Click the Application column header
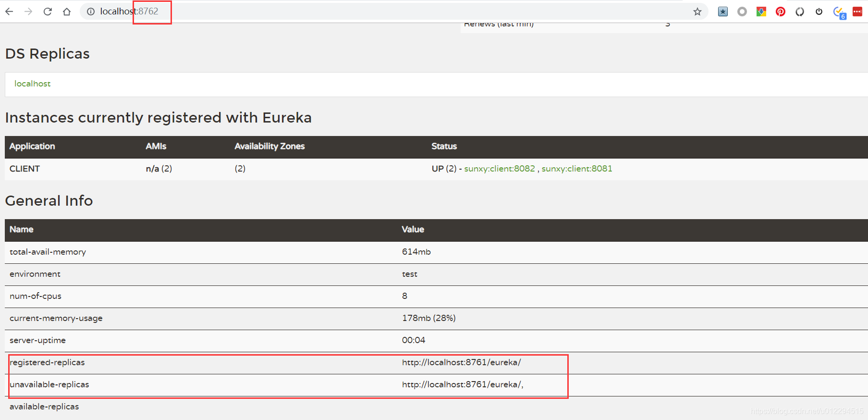 point(32,146)
